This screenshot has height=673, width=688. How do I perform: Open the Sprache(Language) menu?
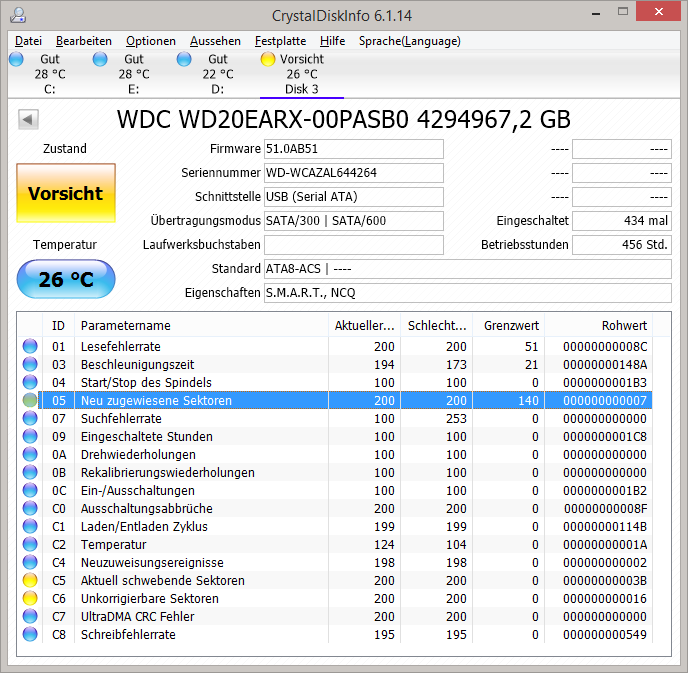(409, 41)
